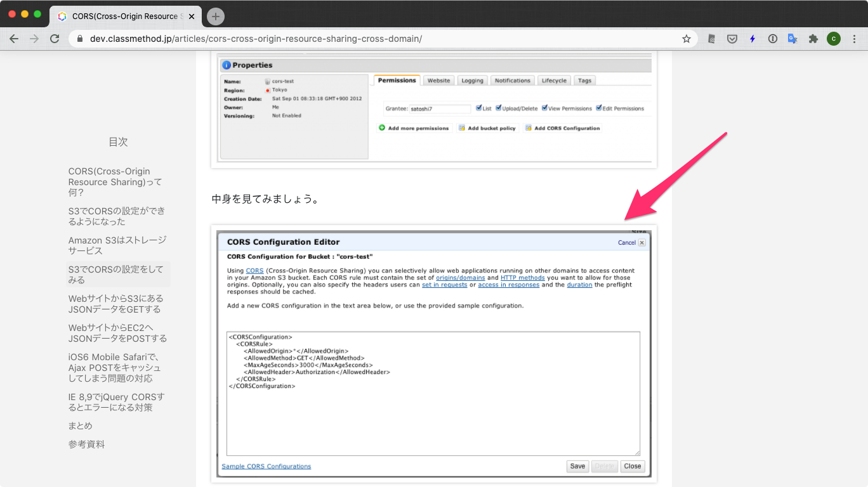
Task: Select the Lifecycle tab
Action: 553,80
